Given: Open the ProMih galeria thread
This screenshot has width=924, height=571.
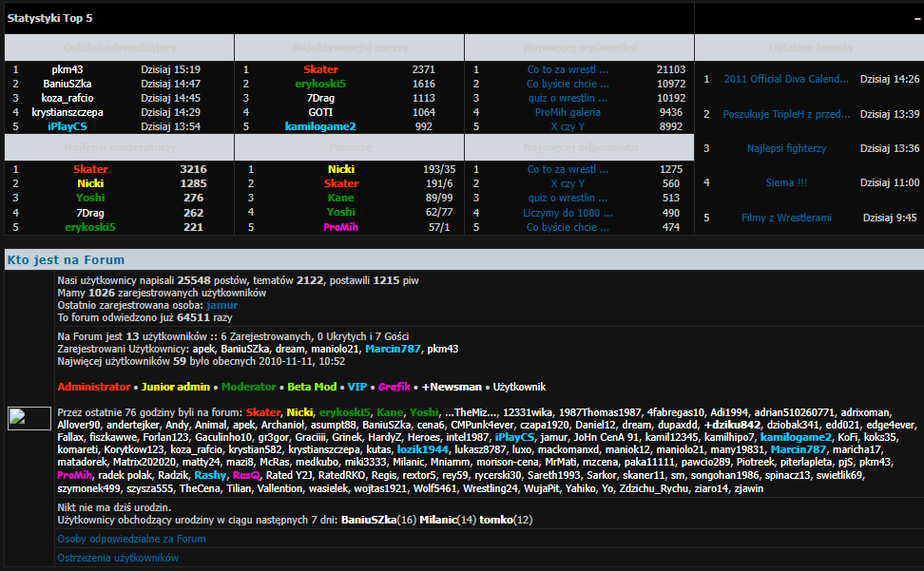Looking at the screenshot, I should point(568,112).
